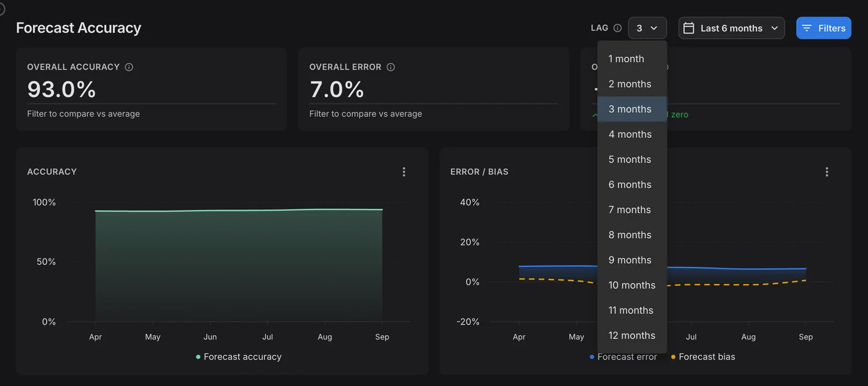Open the Filters button
868x386 pixels.
pyautogui.click(x=823, y=28)
